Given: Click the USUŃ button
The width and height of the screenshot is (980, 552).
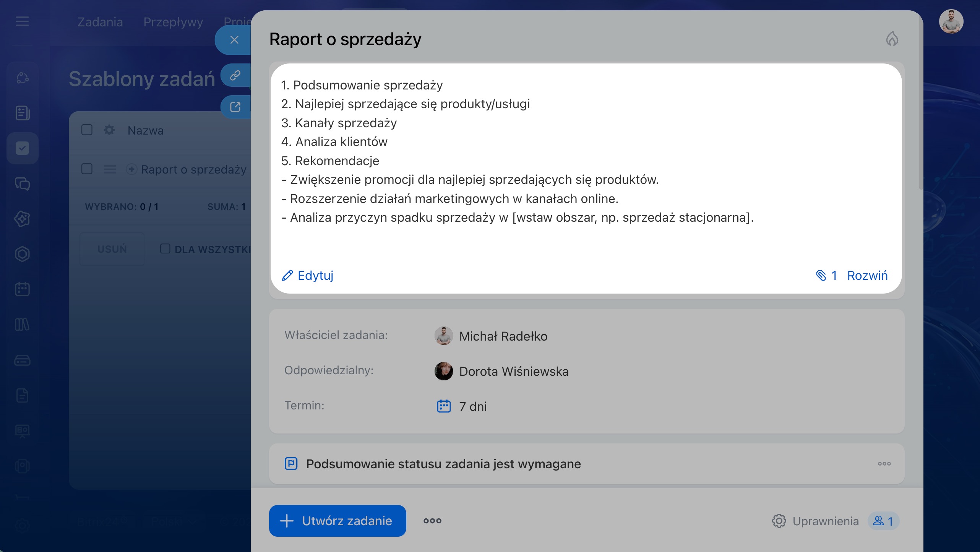Looking at the screenshot, I should pyautogui.click(x=112, y=249).
